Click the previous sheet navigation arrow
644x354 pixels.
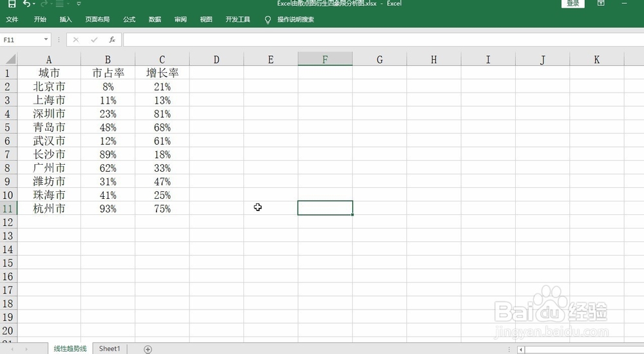pos(12,349)
